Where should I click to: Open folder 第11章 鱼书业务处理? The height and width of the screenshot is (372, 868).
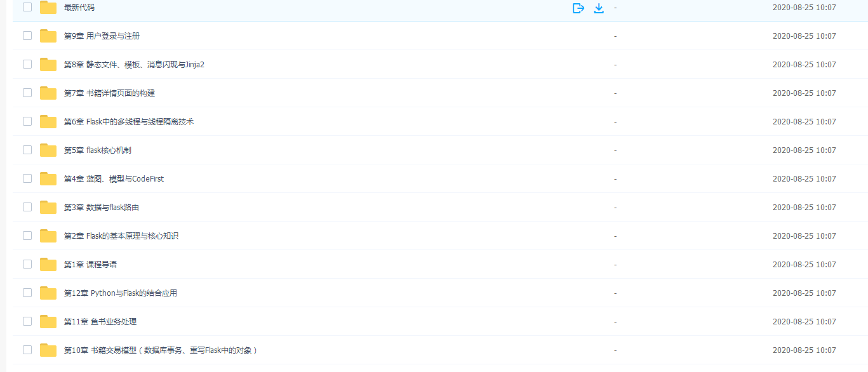point(100,322)
